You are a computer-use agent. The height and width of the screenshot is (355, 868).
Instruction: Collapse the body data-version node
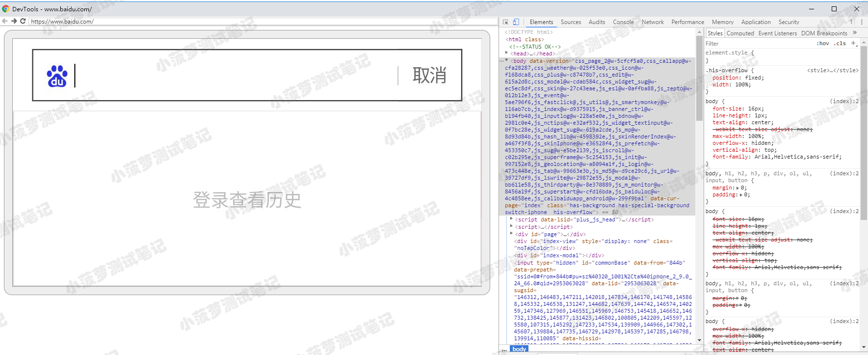click(507, 60)
